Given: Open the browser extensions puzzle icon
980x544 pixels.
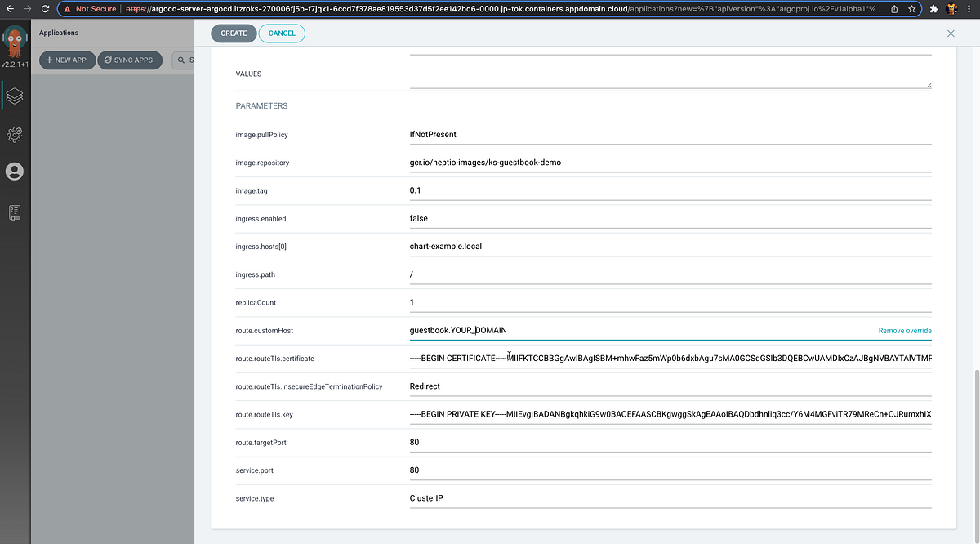Looking at the screenshot, I should point(935,9).
